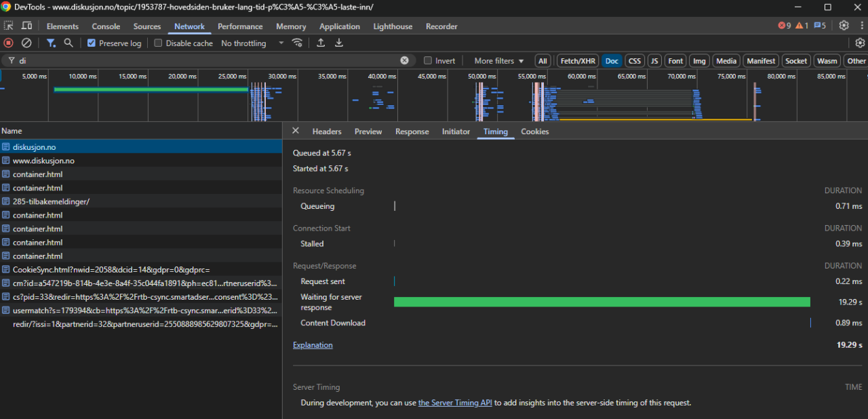868x419 pixels.
Task: Open the No throttling dropdown
Action: click(252, 43)
